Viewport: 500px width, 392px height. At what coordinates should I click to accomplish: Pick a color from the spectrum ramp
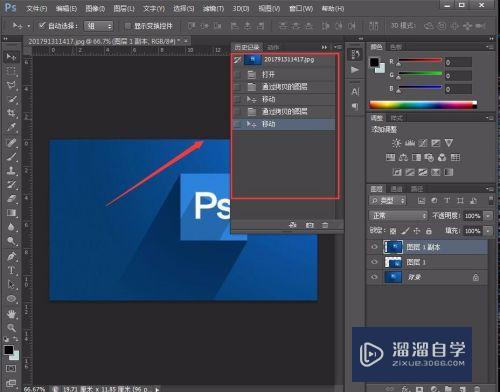click(423, 105)
